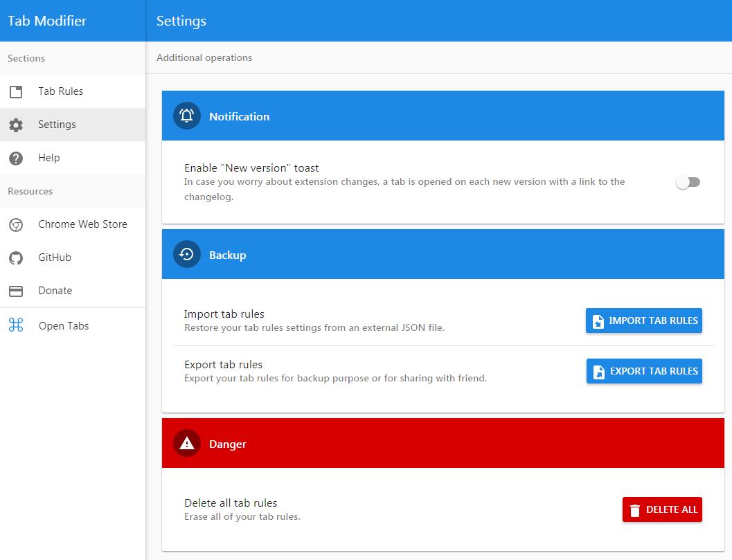Click the Delete All button
The image size is (732, 560).
coord(662,509)
